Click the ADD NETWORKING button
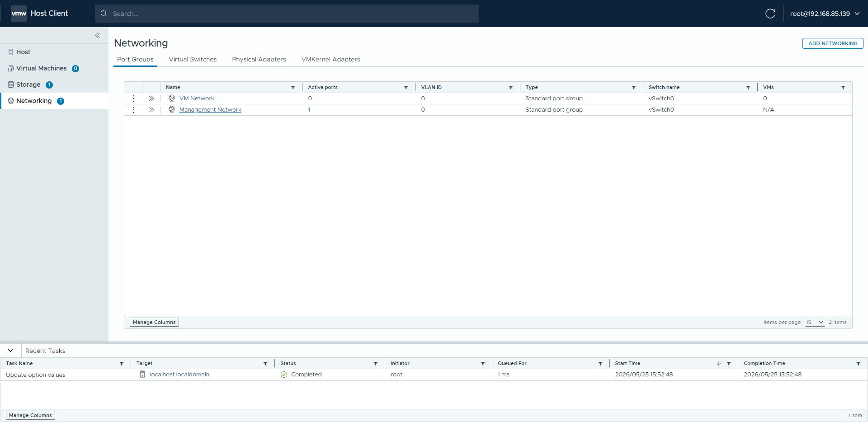The image size is (868, 422). pyautogui.click(x=833, y=43)
